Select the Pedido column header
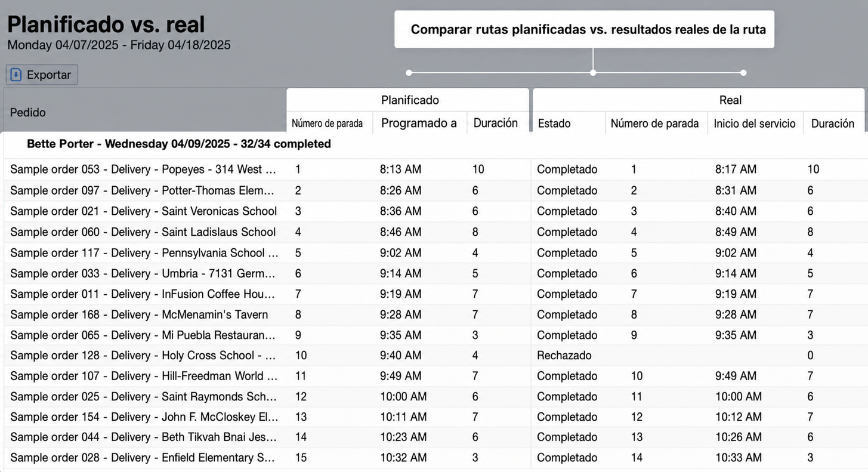868x472 pixels. (28, 112)
